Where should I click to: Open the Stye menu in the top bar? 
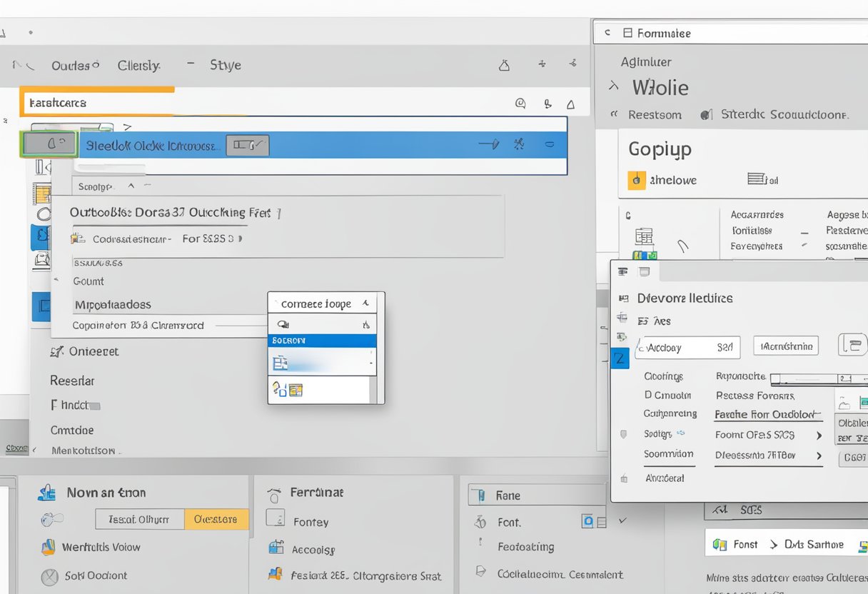[224, 64]
